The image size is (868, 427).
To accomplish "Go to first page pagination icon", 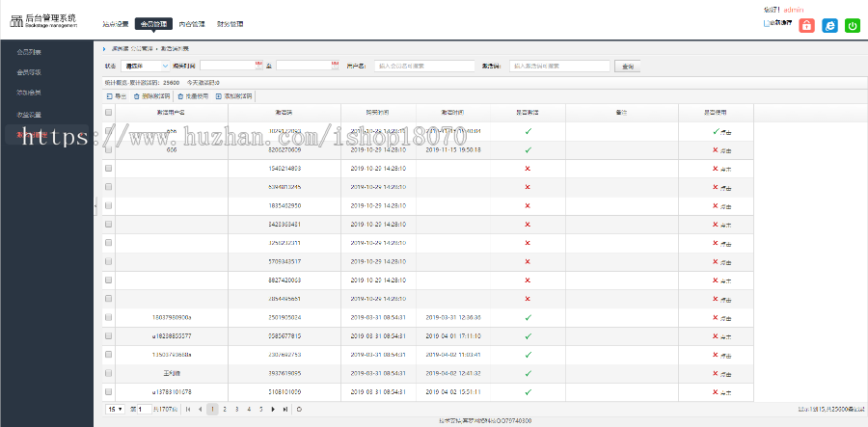I will tap(188, 410).
